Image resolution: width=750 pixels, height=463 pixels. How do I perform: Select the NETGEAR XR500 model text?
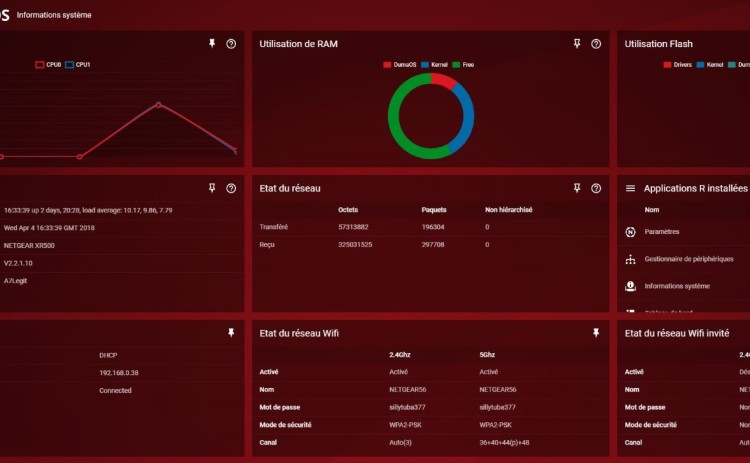[x=29, y=245]
